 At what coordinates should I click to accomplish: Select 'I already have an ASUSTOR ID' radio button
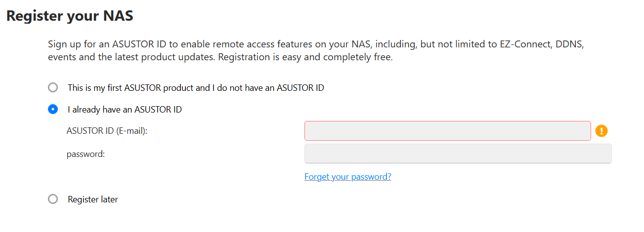53,110
